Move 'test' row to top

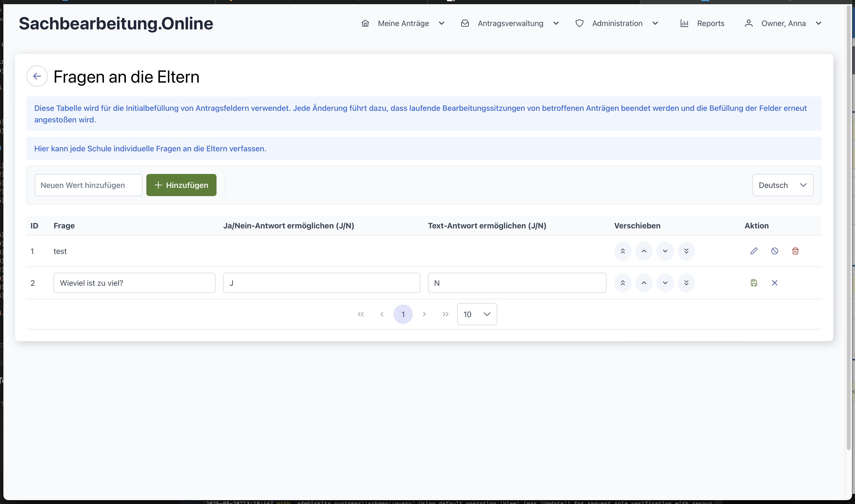(623, 251)
